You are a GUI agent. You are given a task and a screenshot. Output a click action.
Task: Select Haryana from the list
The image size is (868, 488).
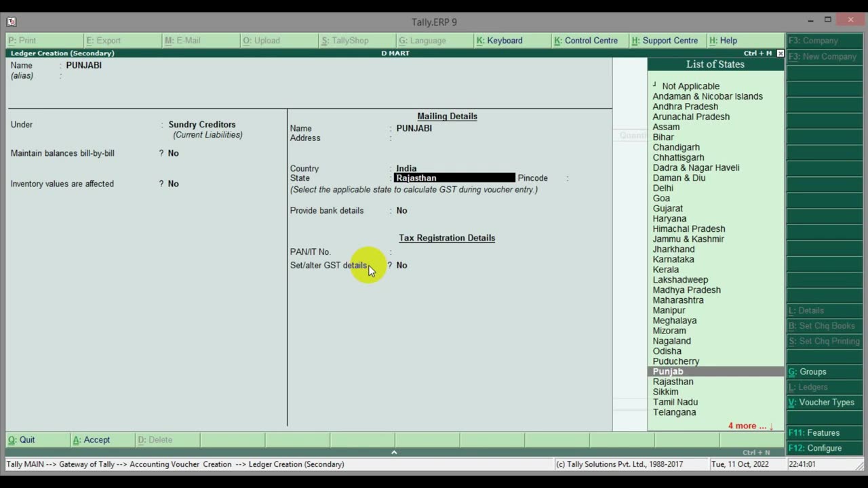pyautogui.click(x=669, y=218)
